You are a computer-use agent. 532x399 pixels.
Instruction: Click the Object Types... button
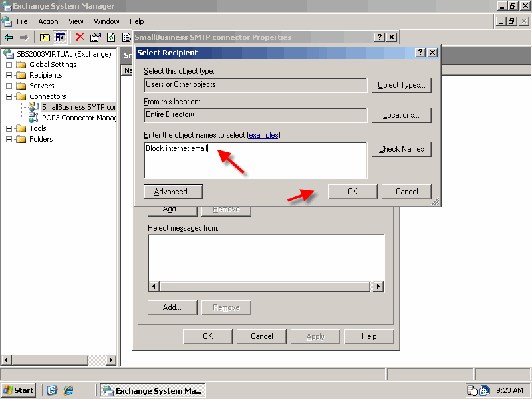402,85
